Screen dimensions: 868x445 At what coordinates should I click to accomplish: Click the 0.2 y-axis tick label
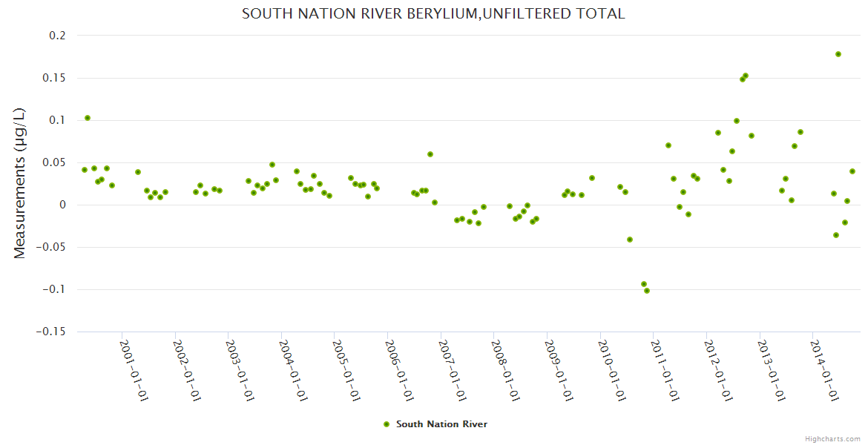click(57, 36)
